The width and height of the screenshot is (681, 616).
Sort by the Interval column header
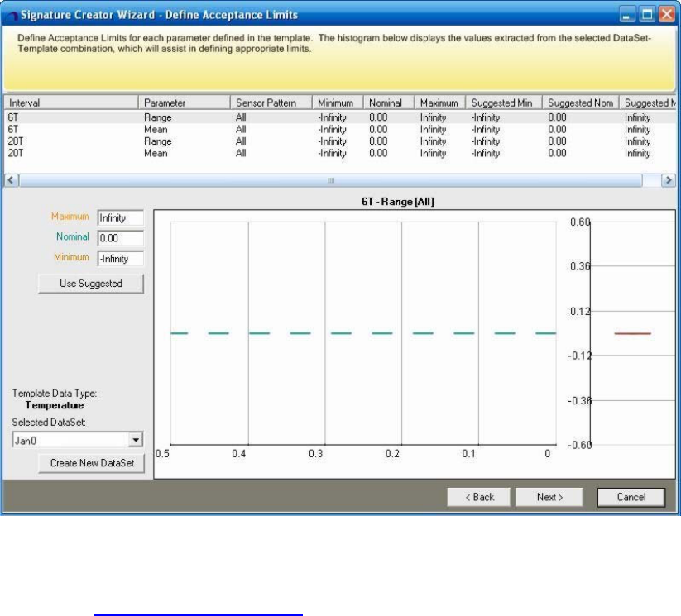point(70,103)
